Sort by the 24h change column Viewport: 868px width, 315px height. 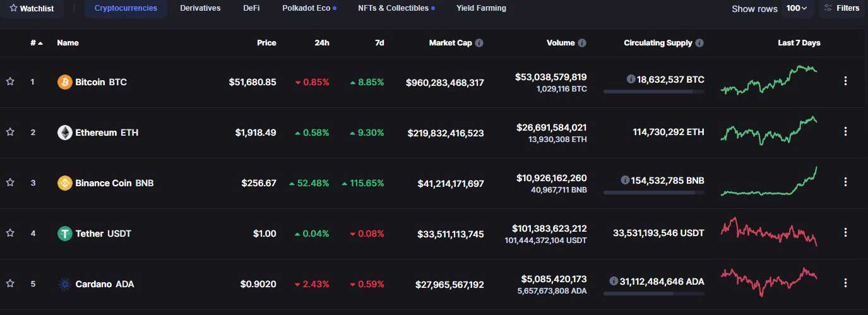click(x=322, y=43)
